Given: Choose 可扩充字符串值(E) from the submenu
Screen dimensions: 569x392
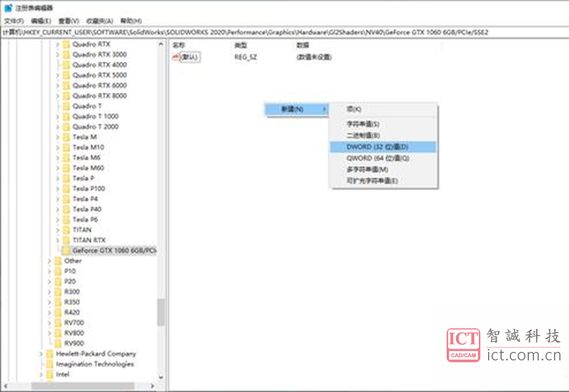Looking at the screenshot, I should [x=383, y=181].
